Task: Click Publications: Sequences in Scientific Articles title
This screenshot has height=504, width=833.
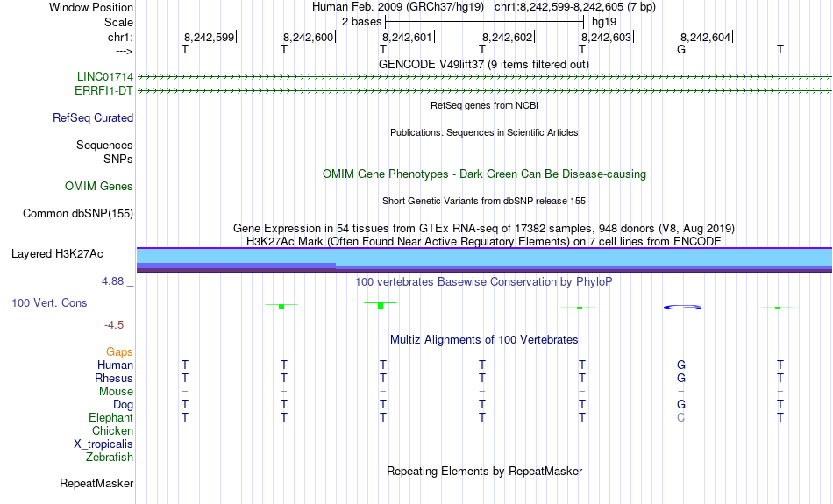Action: tap(484, 132)
